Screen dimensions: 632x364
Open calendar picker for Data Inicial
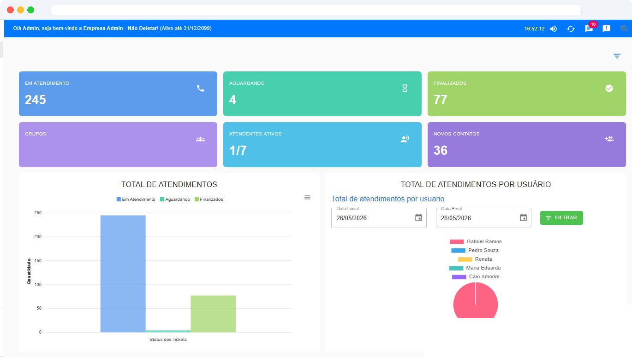coord(418,218)
